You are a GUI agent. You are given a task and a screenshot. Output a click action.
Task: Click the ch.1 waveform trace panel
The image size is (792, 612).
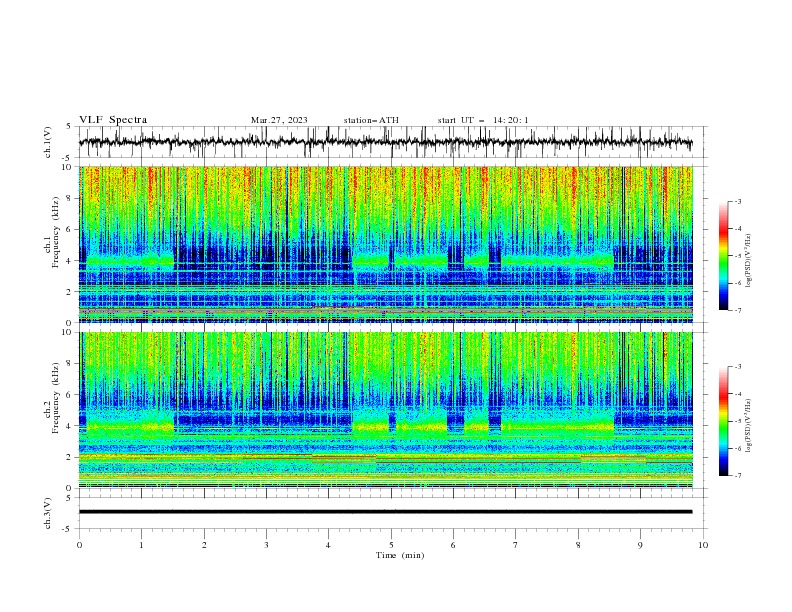click(x=393, y=142)
